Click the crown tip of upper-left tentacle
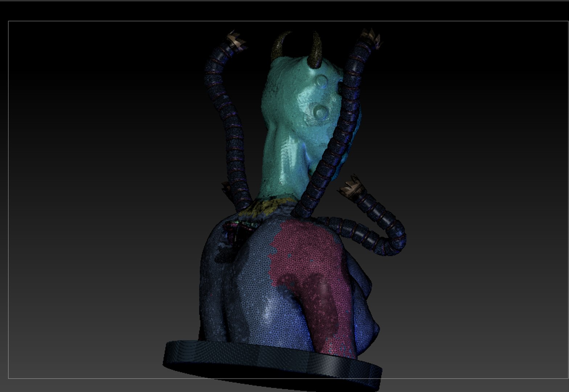Viewport: 569px width, 392px height. click(236, 41)
